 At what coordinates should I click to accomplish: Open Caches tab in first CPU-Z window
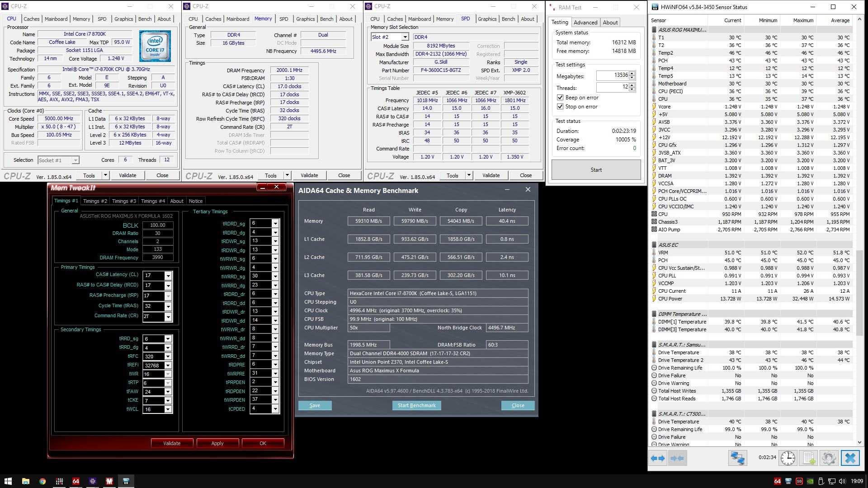(x=31, y=19)
